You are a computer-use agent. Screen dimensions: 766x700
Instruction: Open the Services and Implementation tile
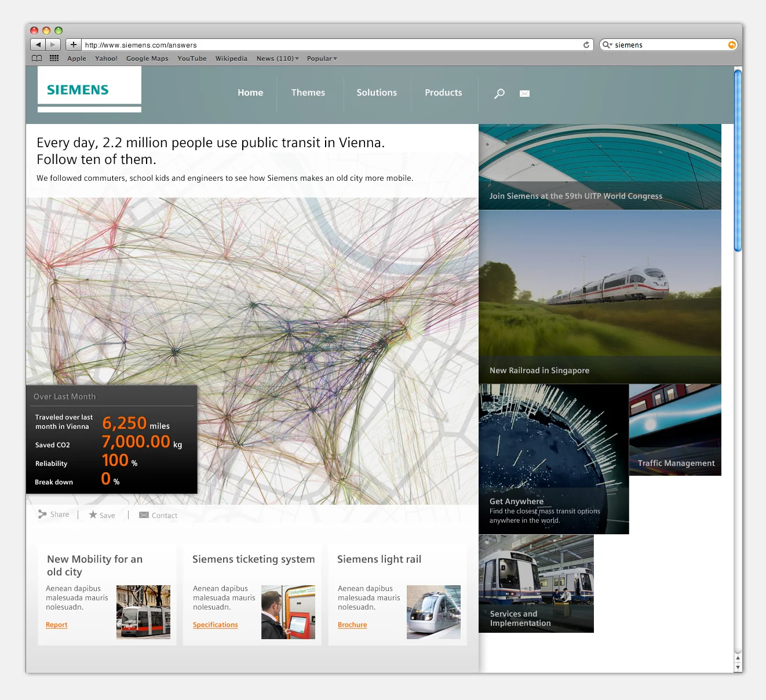(536, 584)
